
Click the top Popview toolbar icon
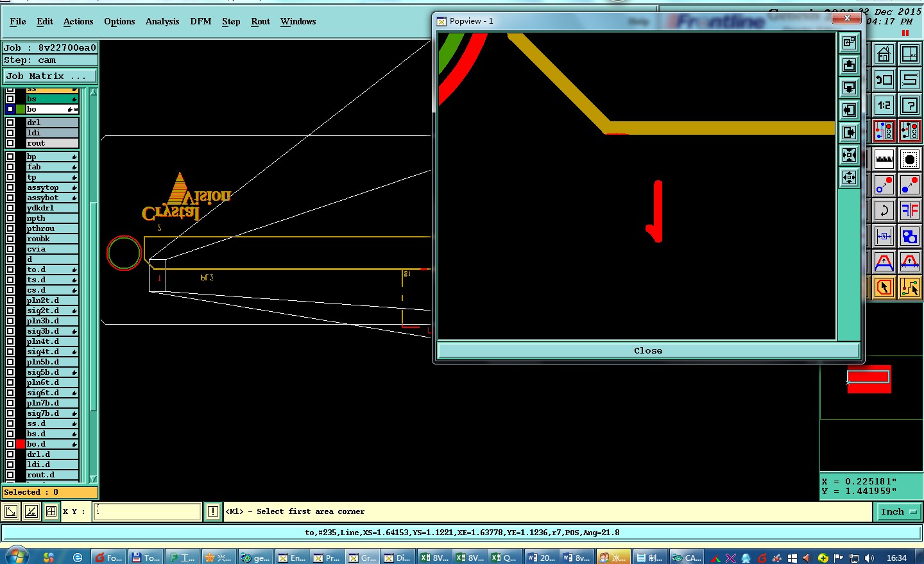(x=849, y=43)
